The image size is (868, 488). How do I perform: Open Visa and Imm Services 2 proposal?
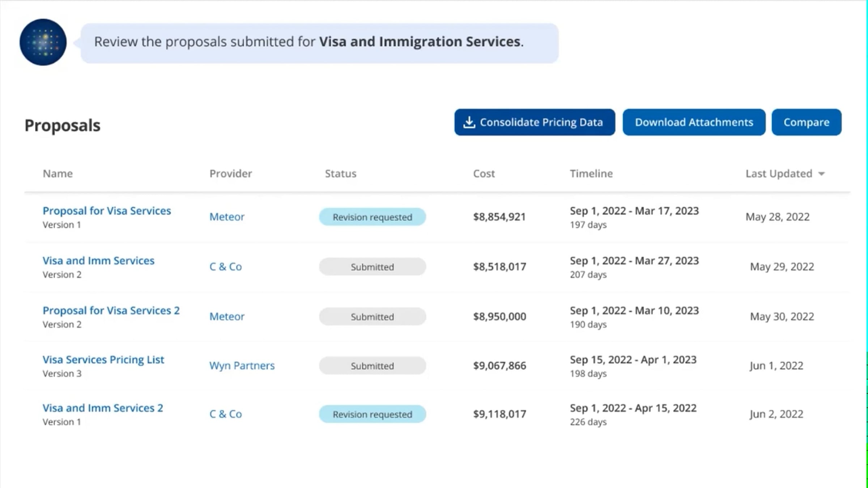pos(103,408)
